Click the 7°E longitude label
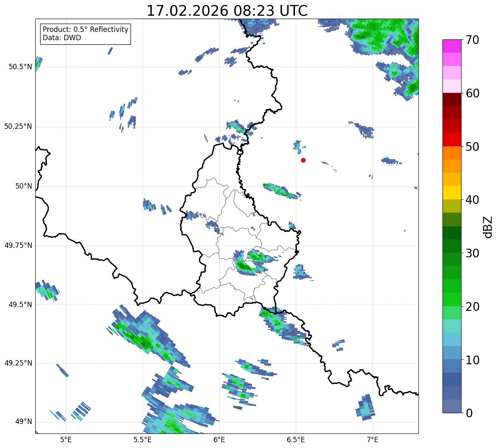The image size is (498, 448). pos(373,439)
